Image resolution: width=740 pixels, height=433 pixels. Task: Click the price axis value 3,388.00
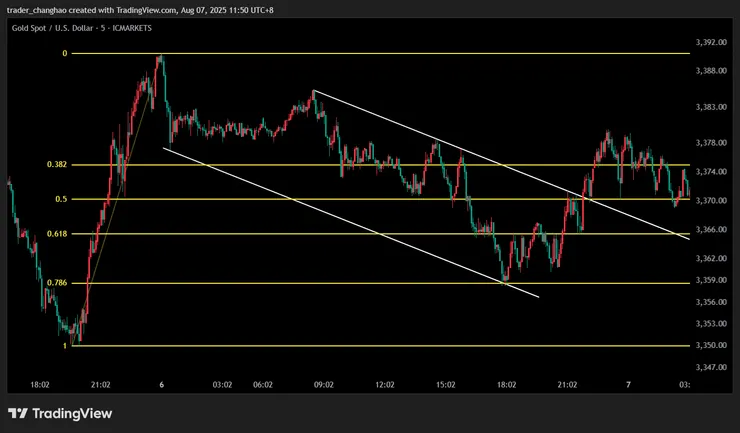[x=711, y=71]
